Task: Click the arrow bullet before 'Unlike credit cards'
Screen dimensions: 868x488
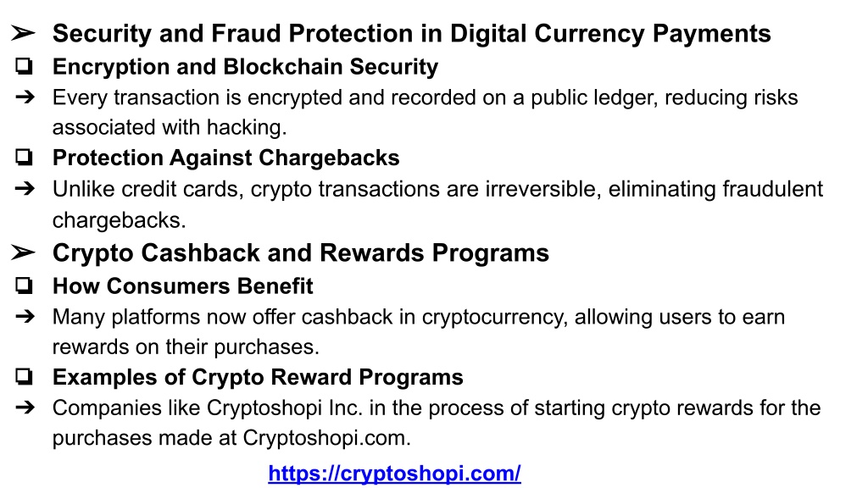Action: (x=25, y=189)
